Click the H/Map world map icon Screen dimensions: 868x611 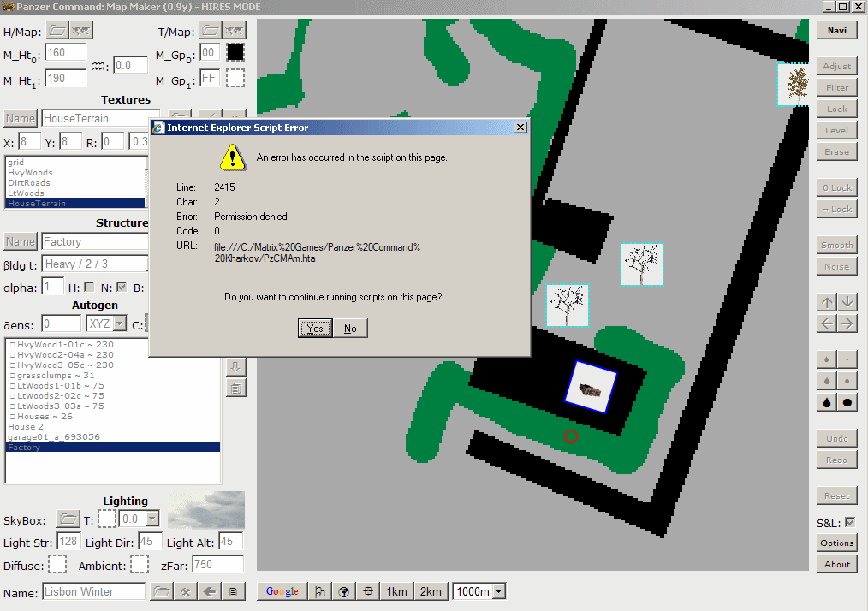coord(80,31)
